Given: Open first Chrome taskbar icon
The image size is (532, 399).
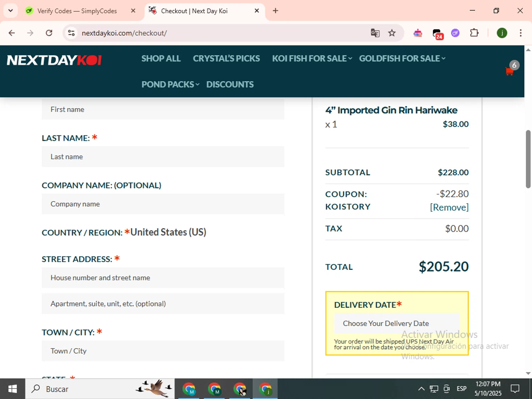Looking at the screenshot, I should click(189, 389).
